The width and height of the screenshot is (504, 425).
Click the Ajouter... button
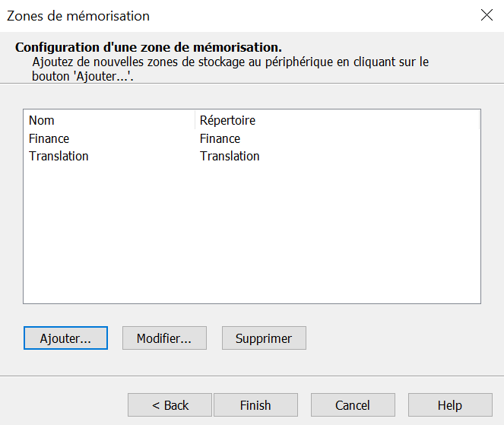65,338
